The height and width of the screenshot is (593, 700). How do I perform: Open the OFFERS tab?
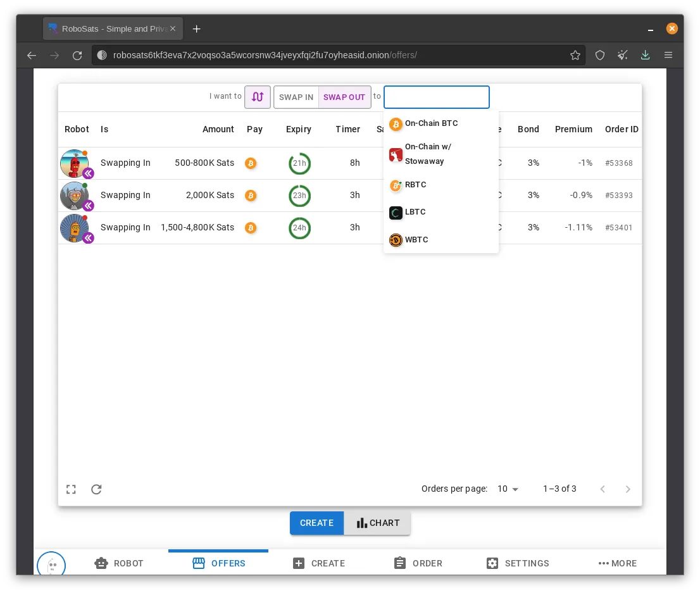point(218,563)
